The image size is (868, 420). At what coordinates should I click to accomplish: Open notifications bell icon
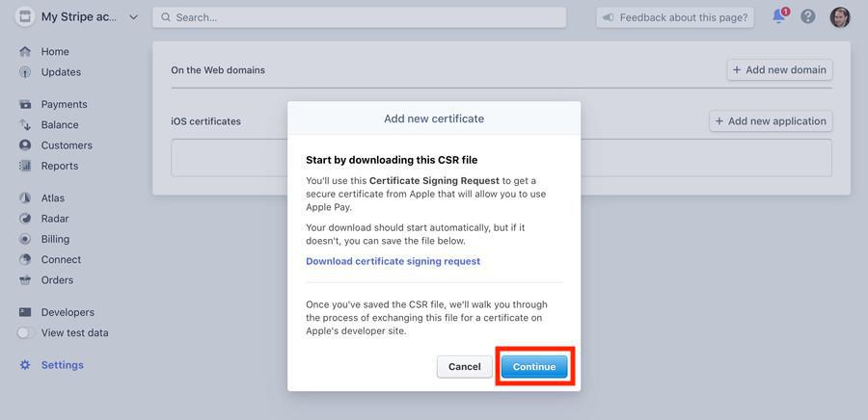click(x=779, y=17)
